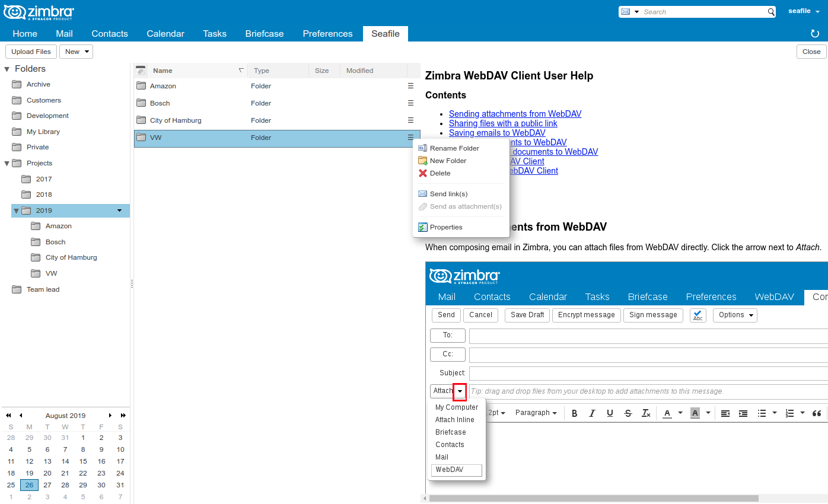The width and height of the screenshot is (828, 504).
Task: Sort the list by the Type column header
Action: coord(278,71)
